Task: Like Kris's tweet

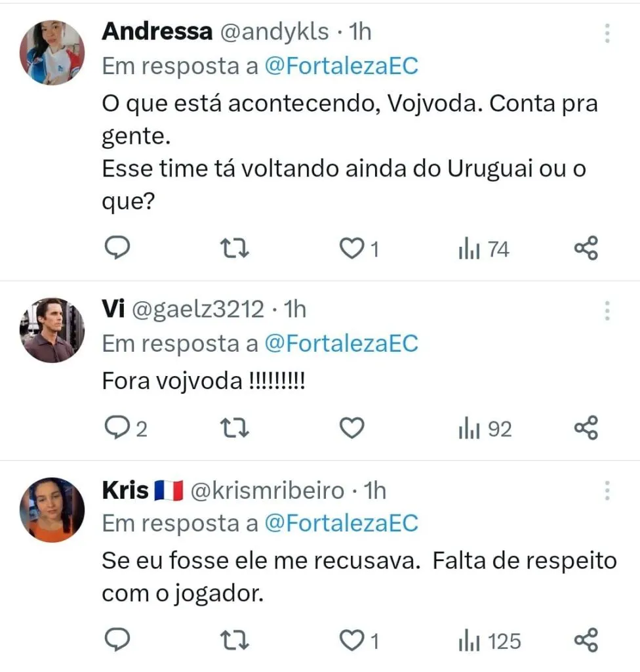Action: pyautogui.click(x=353, y=639)
